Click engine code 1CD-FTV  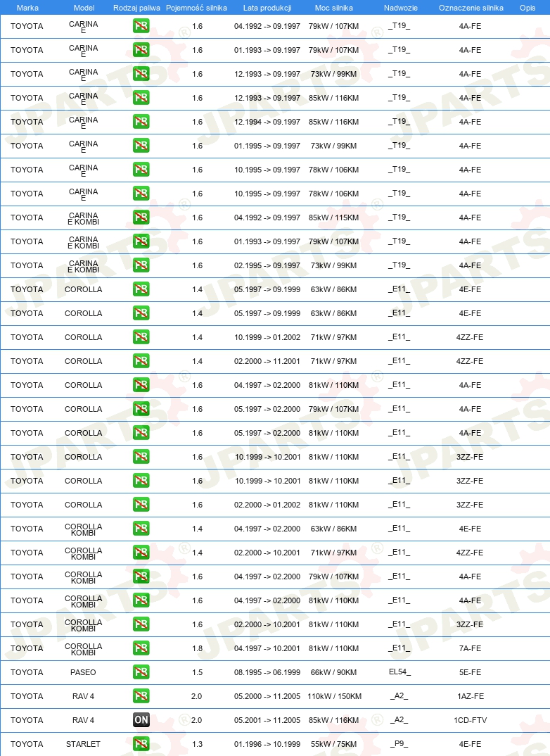pos(470,720)
